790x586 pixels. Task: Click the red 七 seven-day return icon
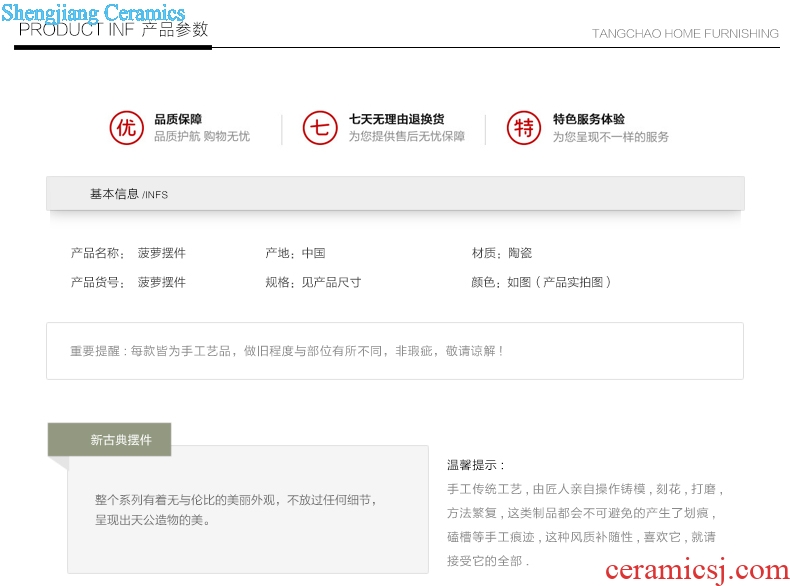(319, 128)
